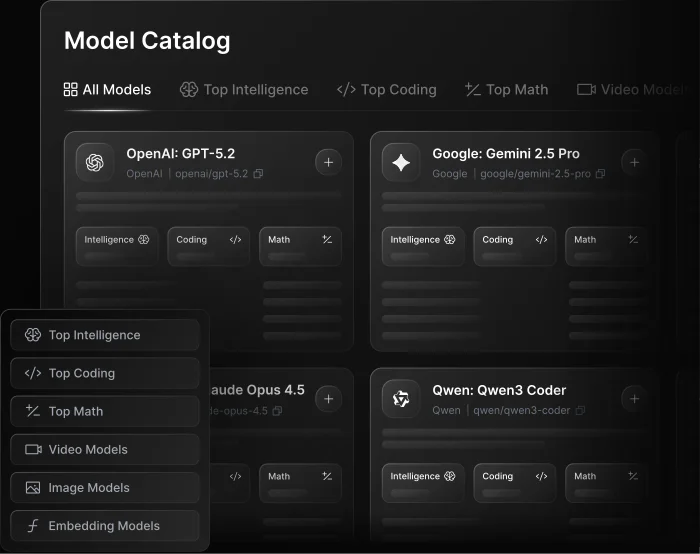The width and height of the screenshot is (700, 554).
Task: Copy the qwen/qwen3-coder model ID
Action: click(580, 411)
